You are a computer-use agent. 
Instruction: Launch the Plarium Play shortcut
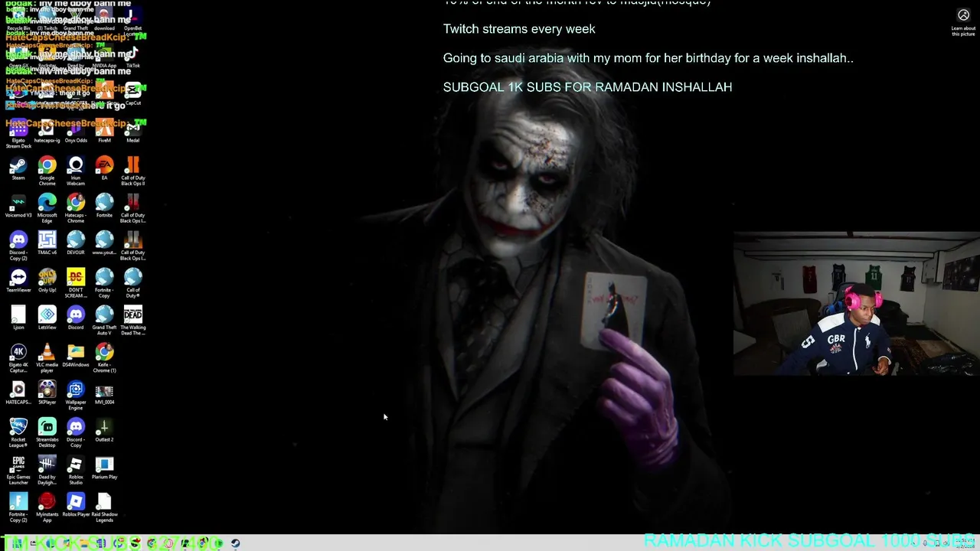click(104, 468)
